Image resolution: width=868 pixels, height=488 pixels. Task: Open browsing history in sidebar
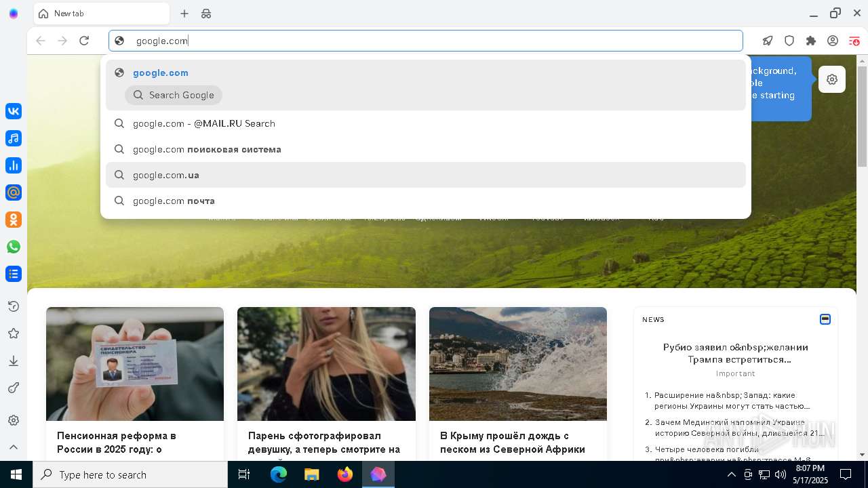pos(14,306)
